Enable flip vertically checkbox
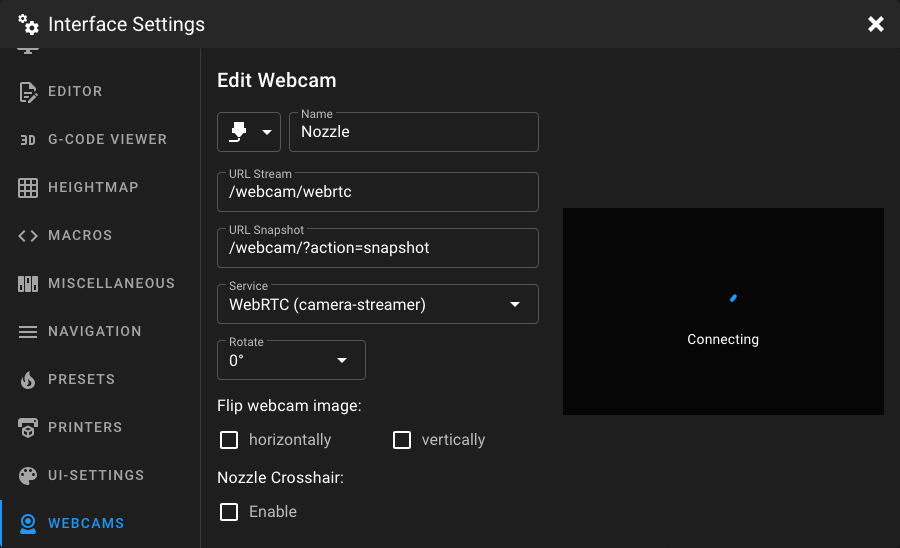Screen dimensions: 900x548 pyautogui.click(x=402, y=440)
